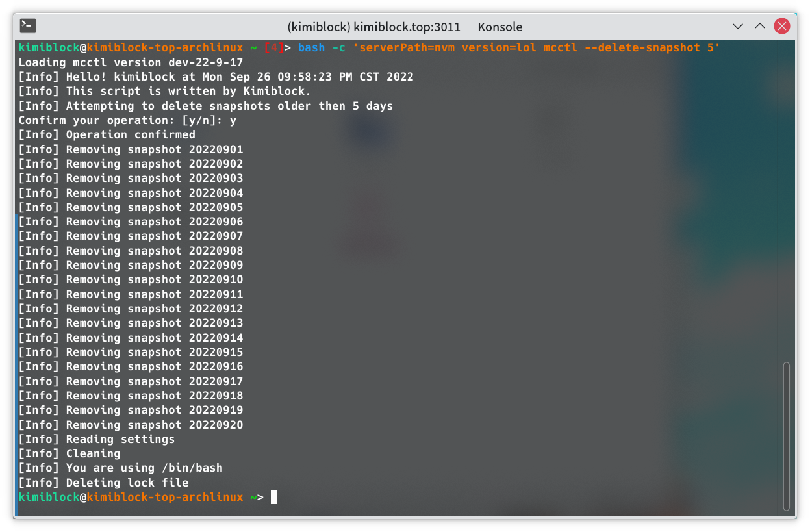Click the Konsole terminal icon in title bar
The height and width of the screenshot is (532, 810).
click(27, 26)
